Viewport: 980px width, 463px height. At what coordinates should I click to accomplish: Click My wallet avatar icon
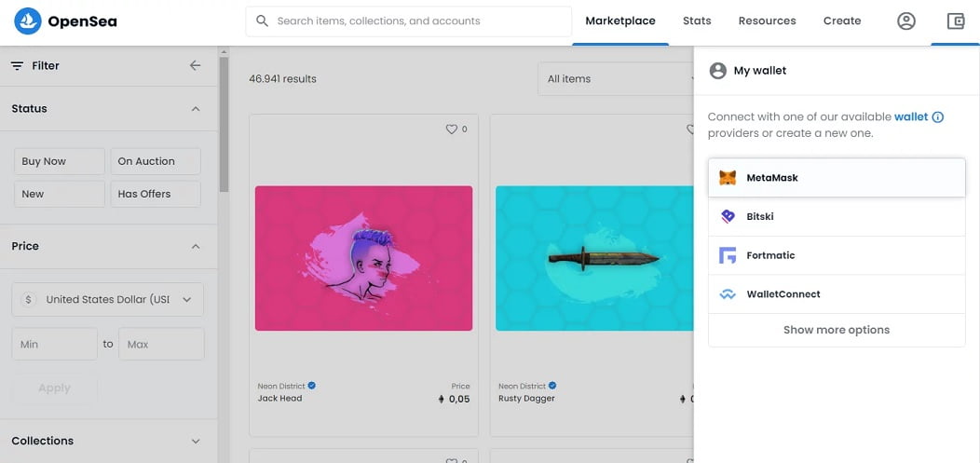point(717,71)
